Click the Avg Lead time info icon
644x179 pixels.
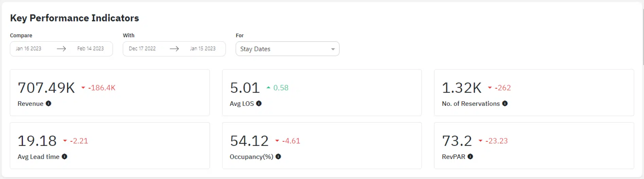[x=65, y=157]
